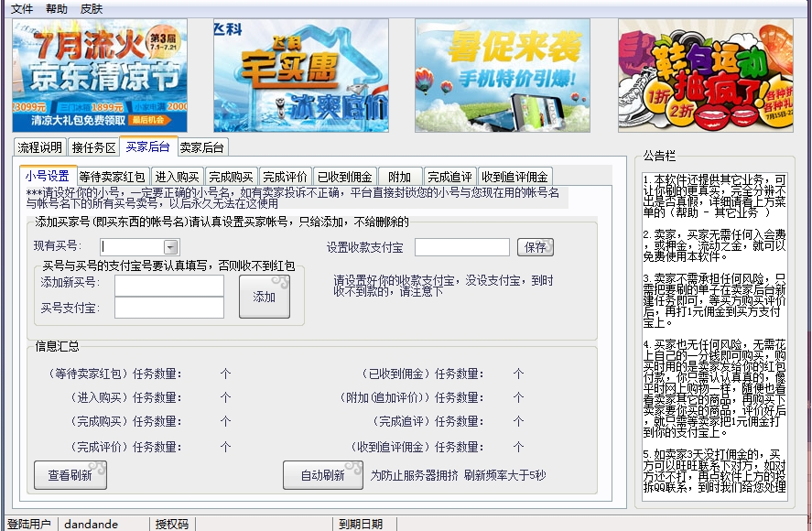Open the 暑促来袭 phone deal banner
The width and height of the screenshot is (812, 531).
coord(503,76)
